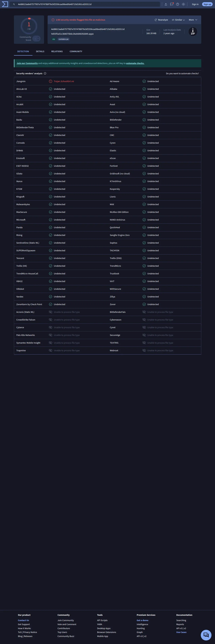Click the check icon in Malwarebytes row
This screenshot has width=215, height=644.
point(51,204)
